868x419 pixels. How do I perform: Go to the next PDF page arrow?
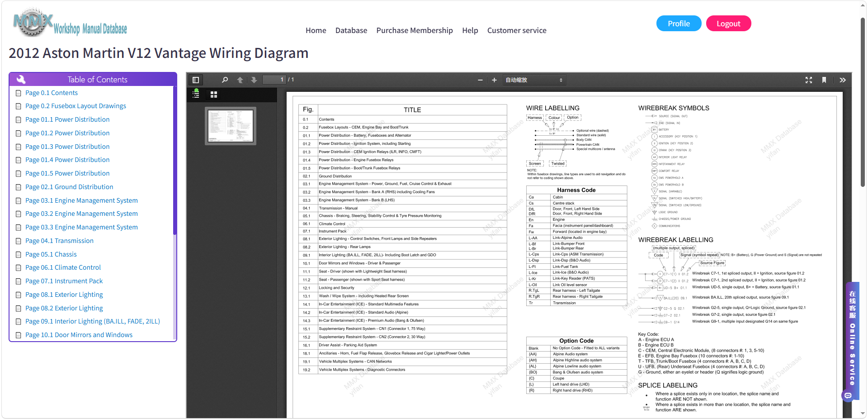point(254,80)
